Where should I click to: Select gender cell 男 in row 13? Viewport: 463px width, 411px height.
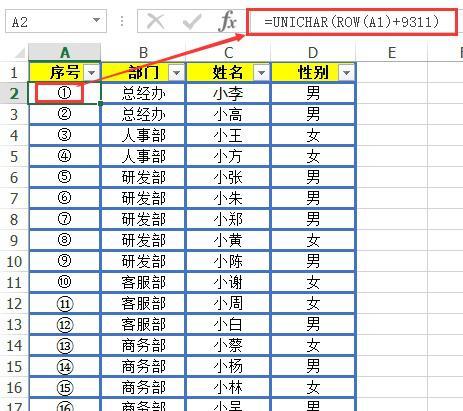pyautogui.click(x=313, y=324)
